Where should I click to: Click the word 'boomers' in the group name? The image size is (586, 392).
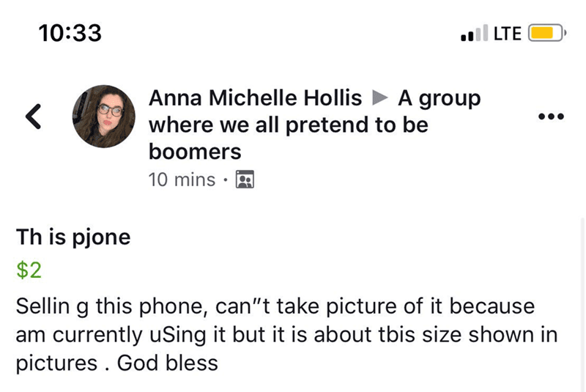(195, 152)
